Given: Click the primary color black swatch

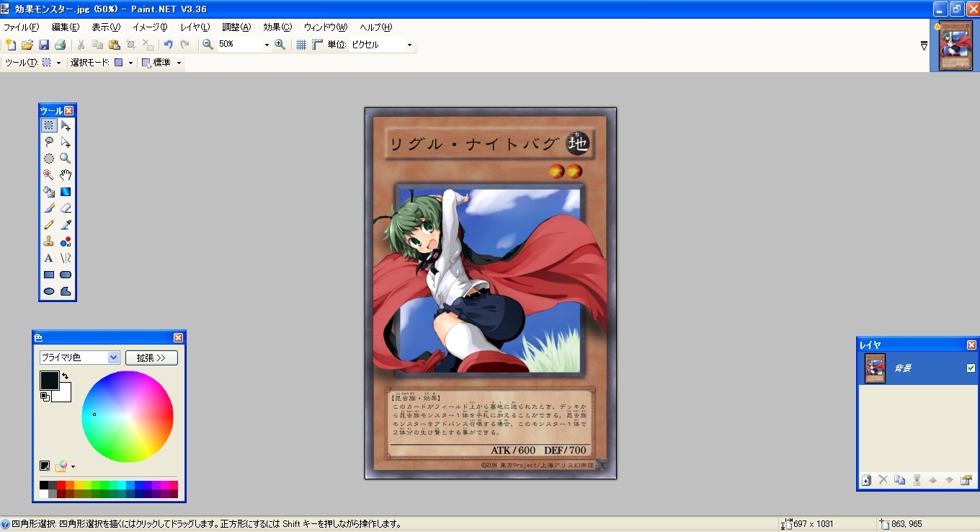Looking at the screenshot, I should pos(49,380).
